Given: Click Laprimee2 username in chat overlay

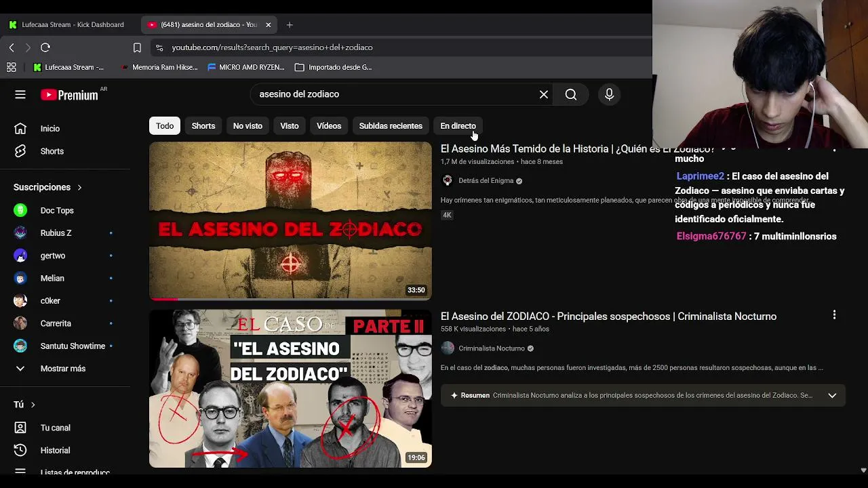Looking at the screenshot, I should pyautogui.click(x=700, y=176).
